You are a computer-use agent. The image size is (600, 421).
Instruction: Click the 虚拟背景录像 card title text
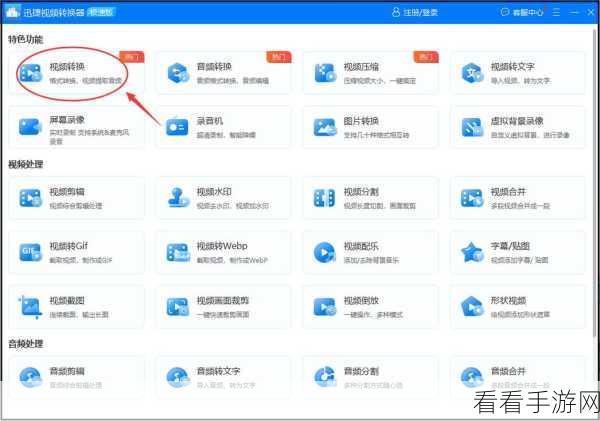pos(517,121)
